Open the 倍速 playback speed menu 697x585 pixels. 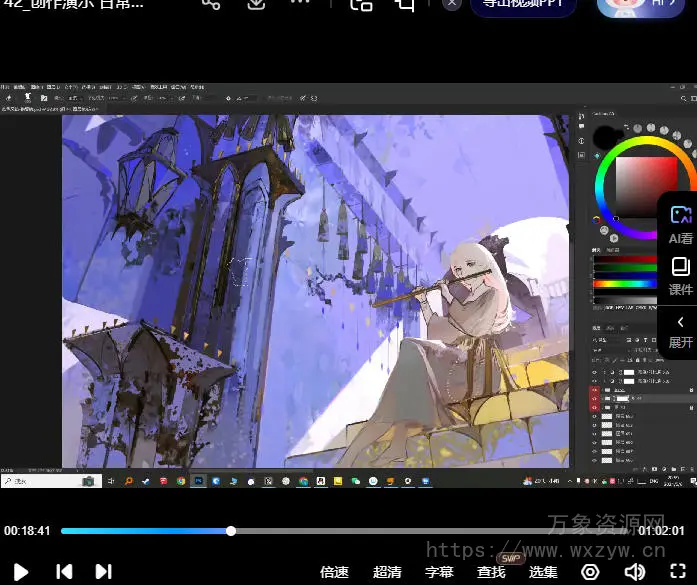(x=334, y=572)
